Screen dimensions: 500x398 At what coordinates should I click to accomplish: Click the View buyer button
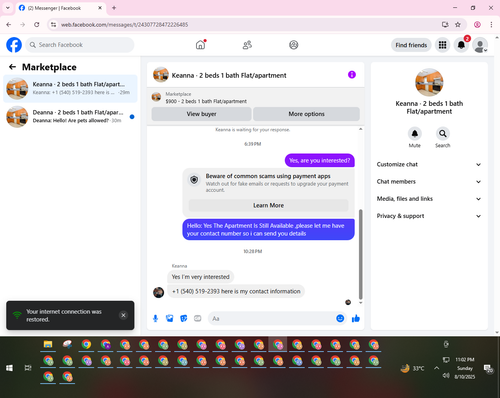point(201,114)
